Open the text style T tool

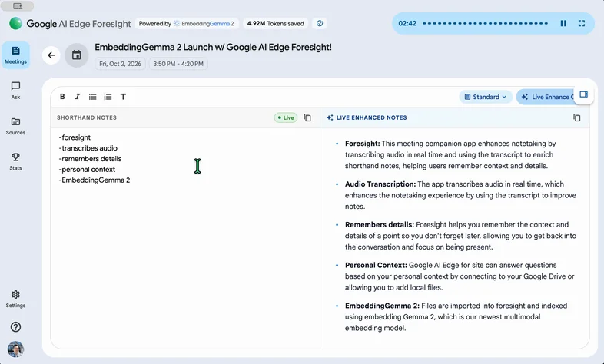pos(123,97)
